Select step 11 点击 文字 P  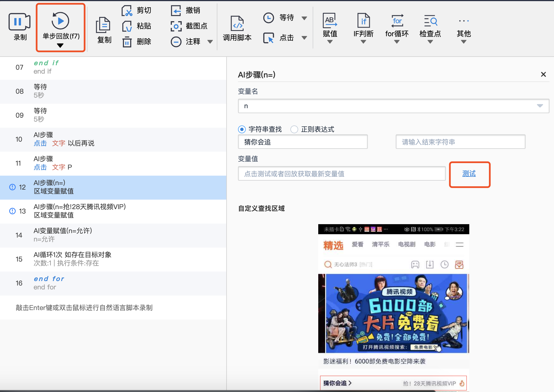(113, 163)
